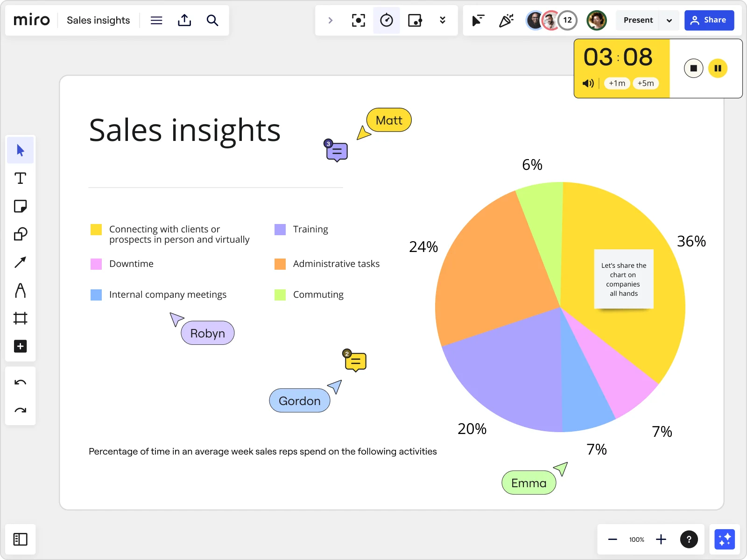This screenshot has height=560, width=747.
Task: Pause the timer
Action: 718,68
